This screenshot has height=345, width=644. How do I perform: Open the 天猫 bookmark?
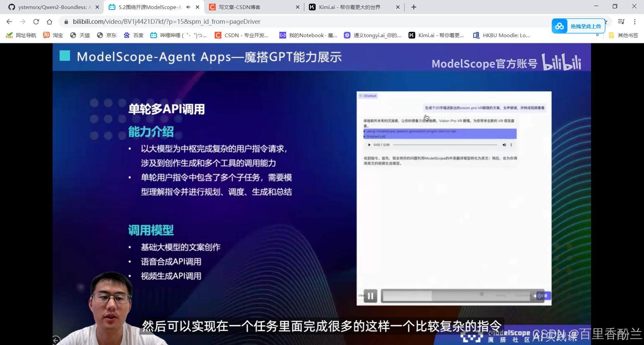click(80, 35)
